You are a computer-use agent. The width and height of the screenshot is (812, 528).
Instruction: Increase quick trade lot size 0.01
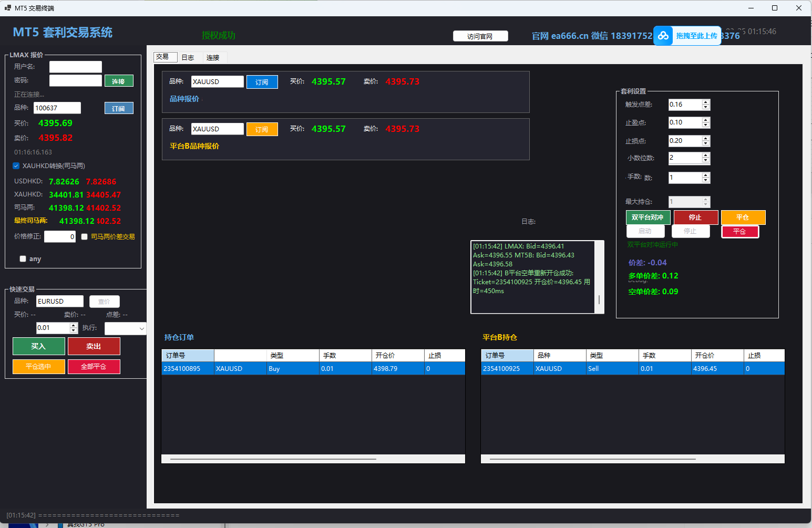74,325
